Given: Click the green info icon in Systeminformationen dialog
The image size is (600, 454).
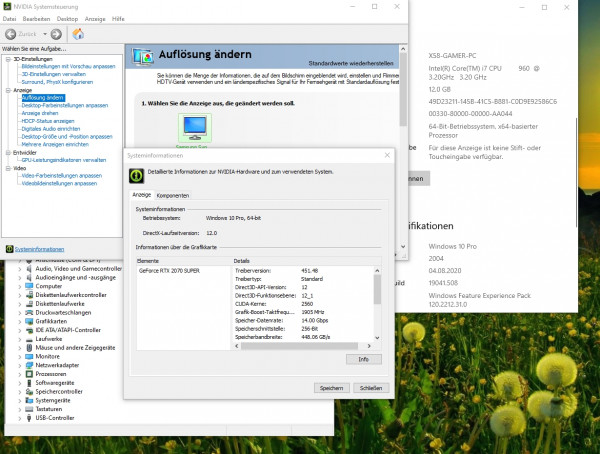Looking at the screenshot, I should click(137, 175).
